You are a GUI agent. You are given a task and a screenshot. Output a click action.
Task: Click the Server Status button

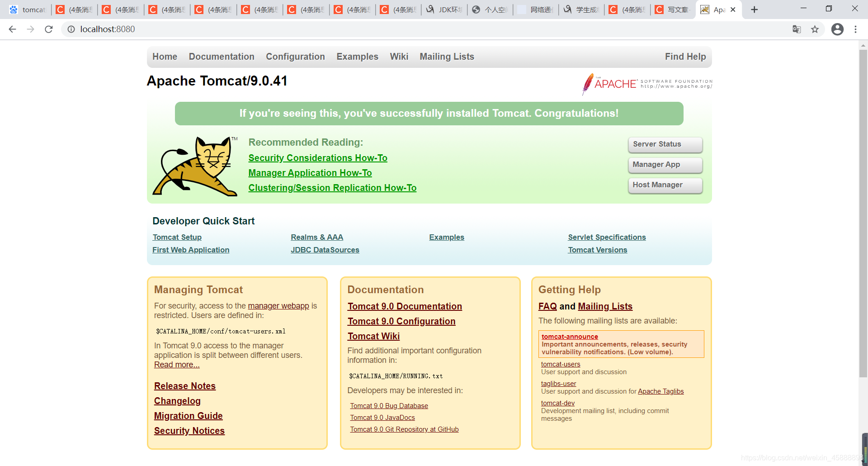point(665,144)
